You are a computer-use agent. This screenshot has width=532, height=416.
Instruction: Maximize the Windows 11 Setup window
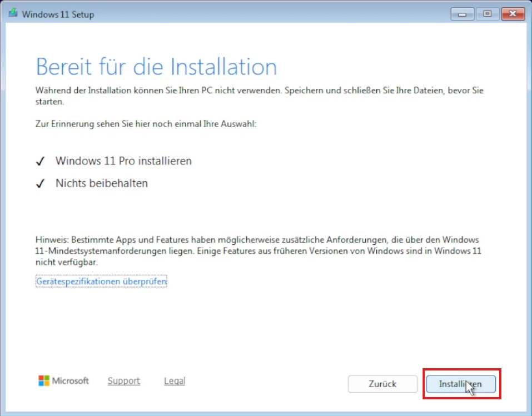coord(488,14)
